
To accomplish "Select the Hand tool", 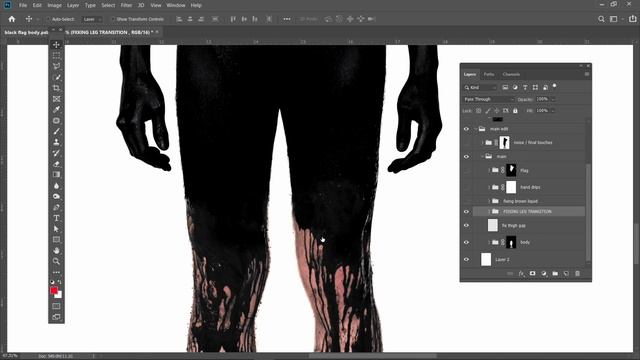I will pos(56,251).
